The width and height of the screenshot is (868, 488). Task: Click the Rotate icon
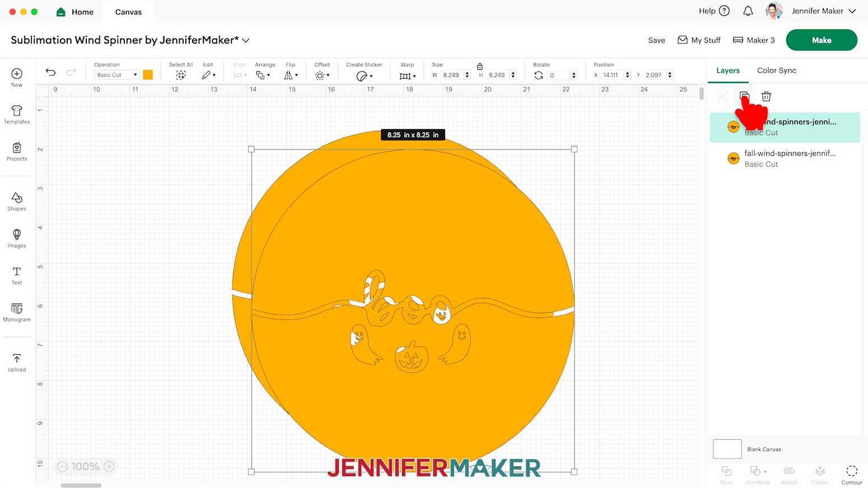coord(539,75)
